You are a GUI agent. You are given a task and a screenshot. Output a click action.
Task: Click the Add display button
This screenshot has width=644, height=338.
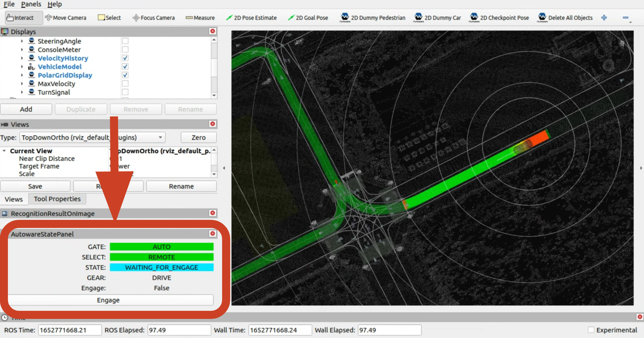click(x=26, y=109)
